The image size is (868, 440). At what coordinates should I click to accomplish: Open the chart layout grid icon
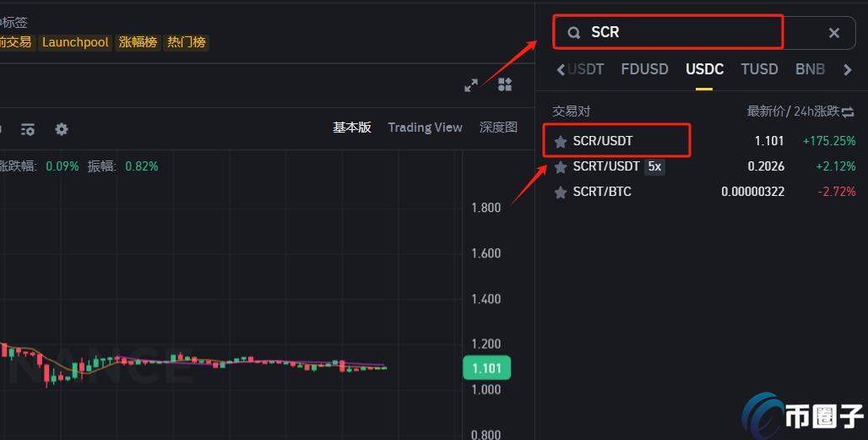(505, 84)
